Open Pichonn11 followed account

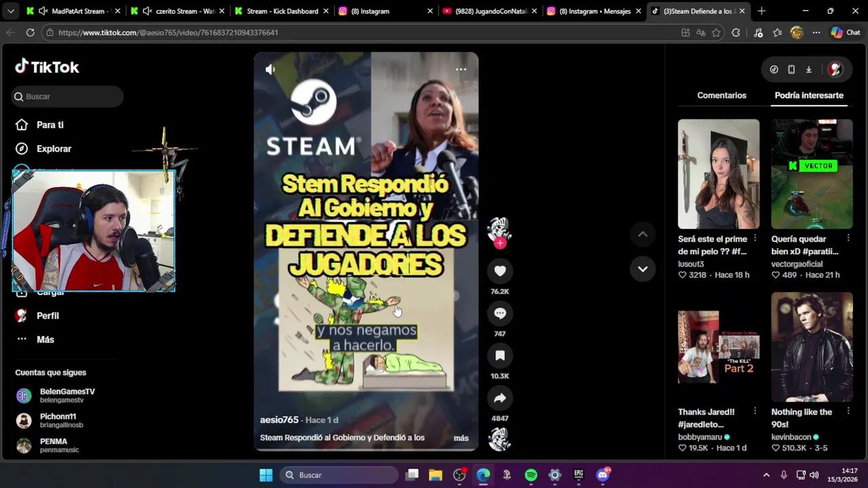tap(49, 421)
